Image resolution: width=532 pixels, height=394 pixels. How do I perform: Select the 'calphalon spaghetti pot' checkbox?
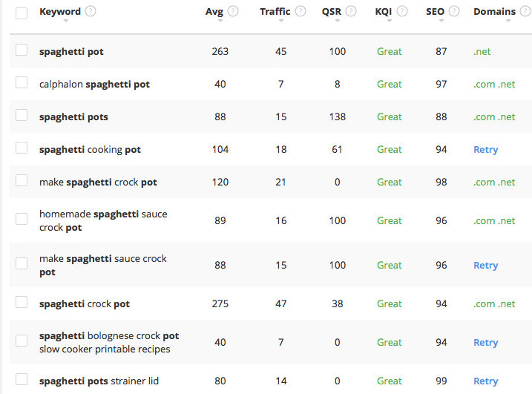tap(22, 82)
